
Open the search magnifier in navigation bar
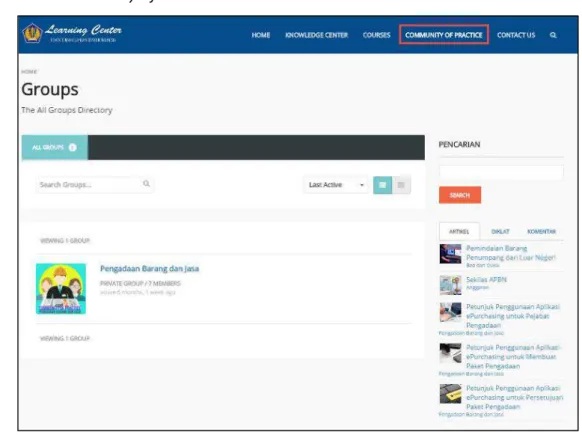click(553, 35)
